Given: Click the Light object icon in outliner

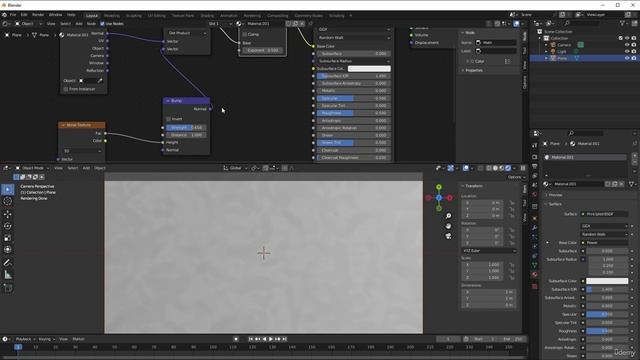Looking at the screenshot, I should [x=553, y=51].
